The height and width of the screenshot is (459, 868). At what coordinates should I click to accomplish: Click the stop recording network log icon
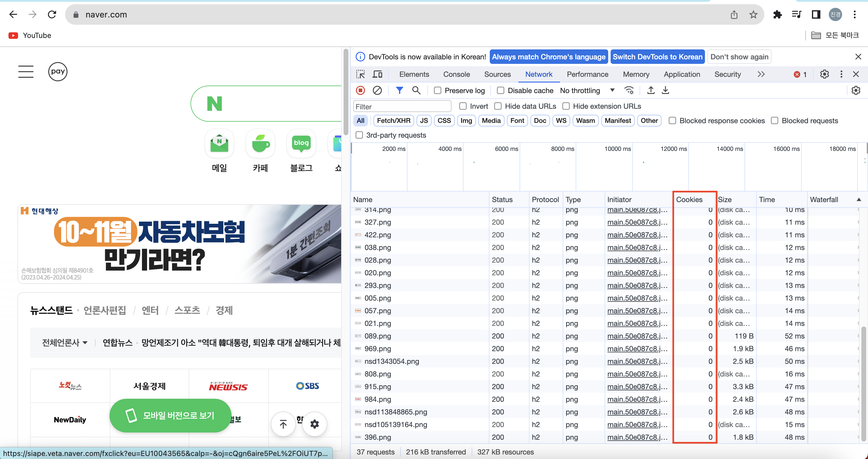click(360, 90)
